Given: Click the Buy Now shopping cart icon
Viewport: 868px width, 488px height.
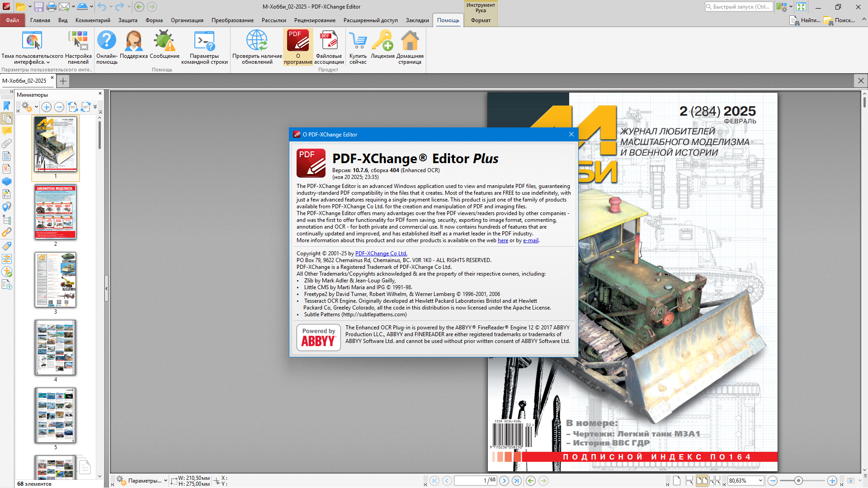Looking at the screenshot, I should [358, 41].
